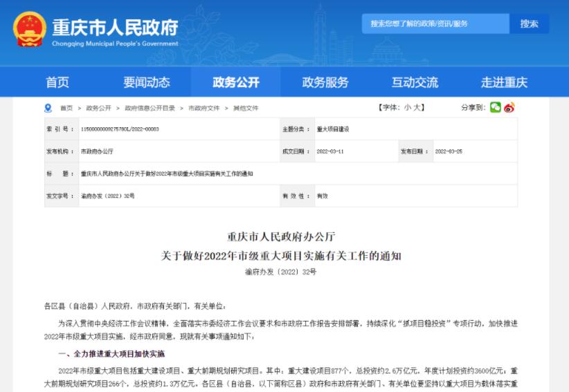Click the 重庆市人民政府 site title text
The height and width of the screenshot is (392, 569).
coord(115,27)
